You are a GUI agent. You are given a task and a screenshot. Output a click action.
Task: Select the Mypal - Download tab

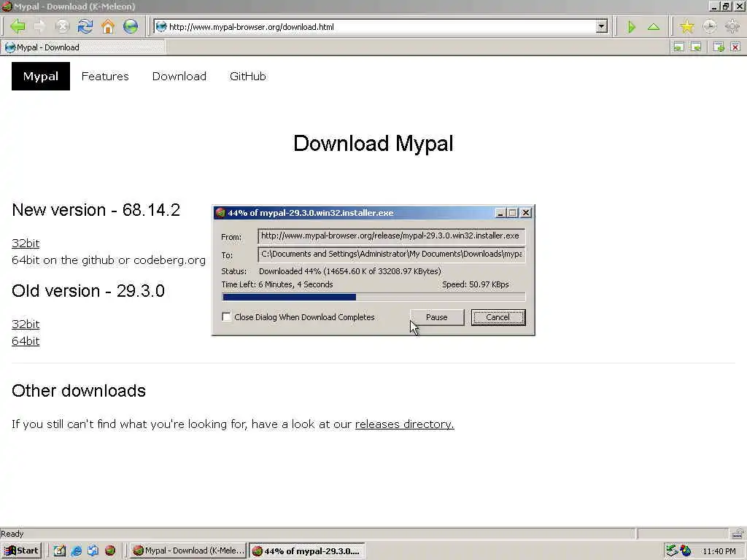click(83, 47)
